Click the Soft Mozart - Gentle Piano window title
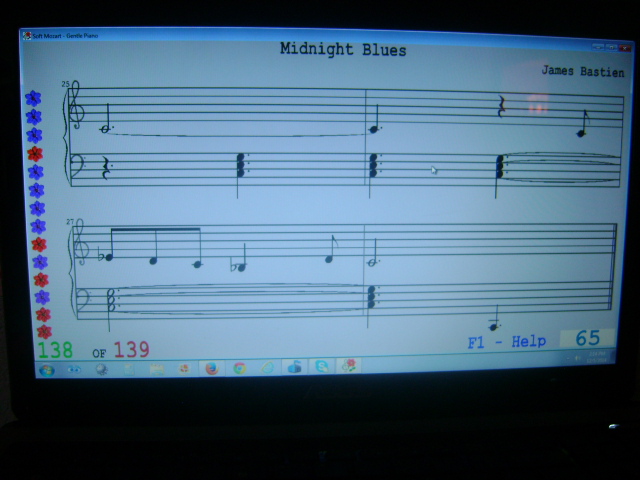 point(65,36)
